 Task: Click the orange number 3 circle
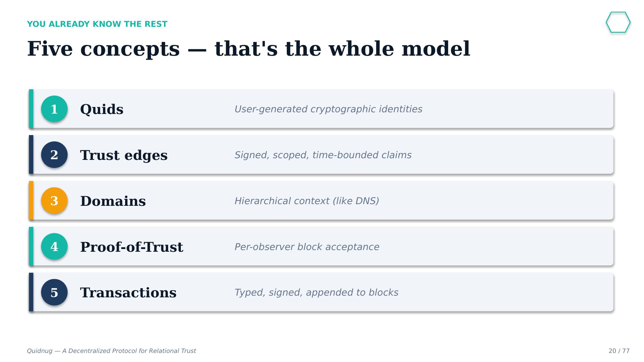[54, 201]
